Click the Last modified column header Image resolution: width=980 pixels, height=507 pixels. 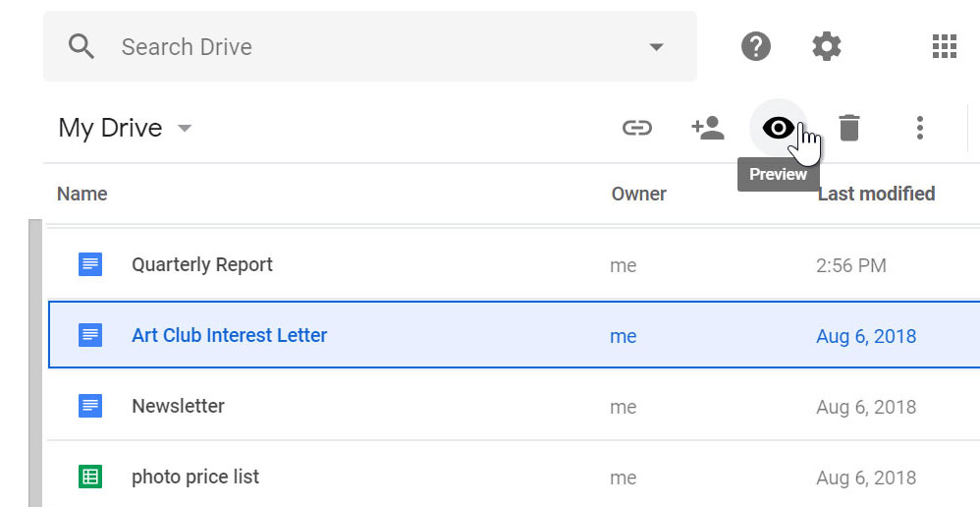coord(876,194)
